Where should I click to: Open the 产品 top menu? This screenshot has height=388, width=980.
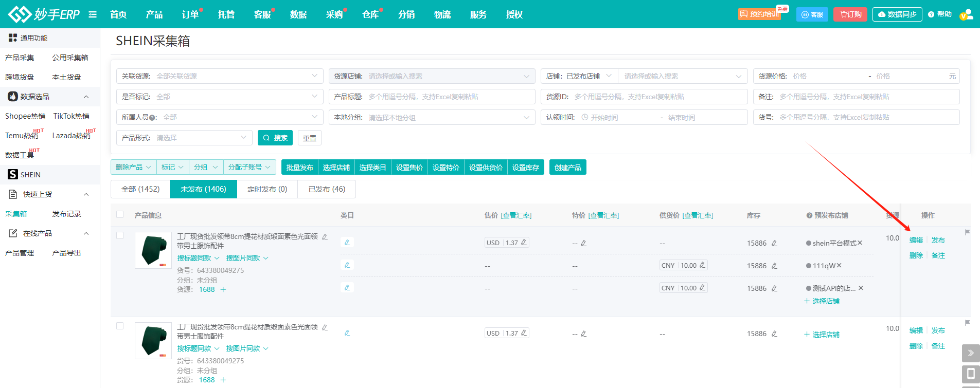[x=154, y=14]
